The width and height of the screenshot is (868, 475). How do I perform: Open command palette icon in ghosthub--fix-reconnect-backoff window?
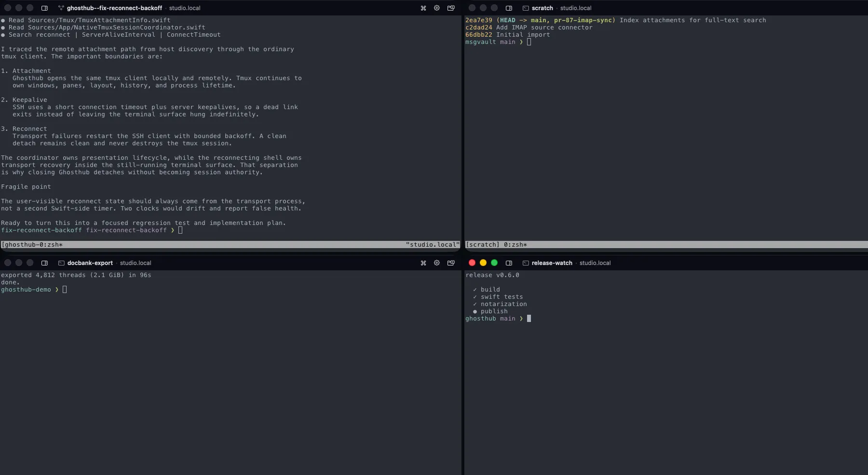(423, 8)
